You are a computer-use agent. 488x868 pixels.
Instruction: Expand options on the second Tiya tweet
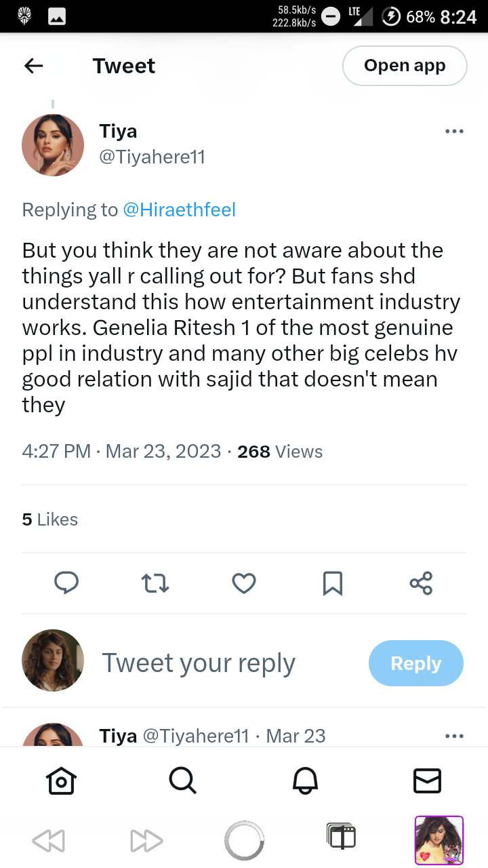[454, 736]
